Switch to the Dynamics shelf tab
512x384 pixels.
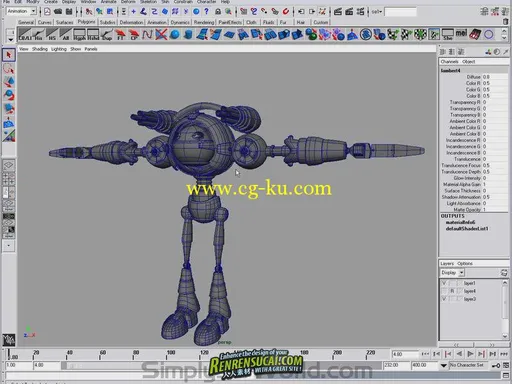[180, 22]
